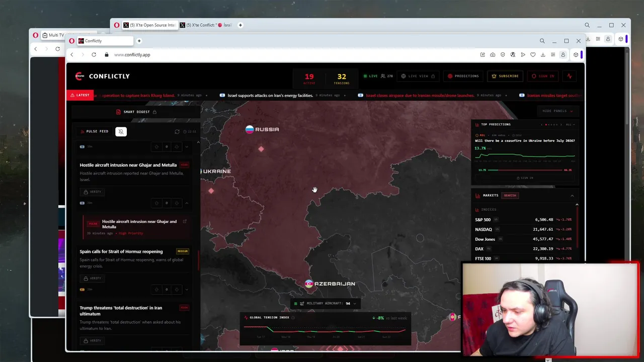Verify the Strait of Hormuz story
This screenshot has height=362, width=644.
point(92,278)
